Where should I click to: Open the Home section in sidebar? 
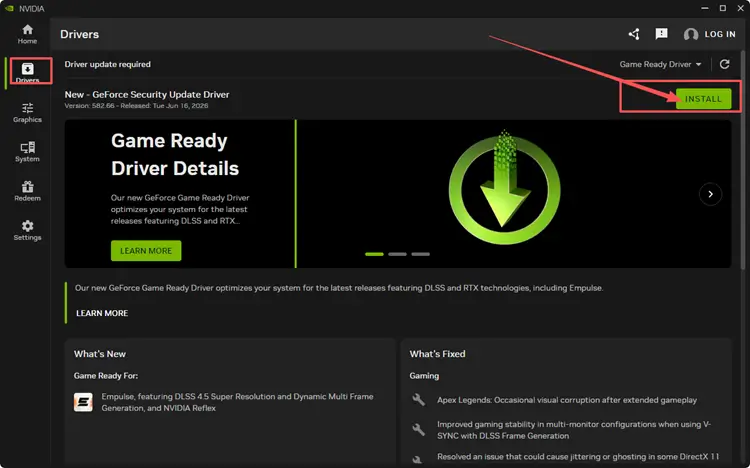click(x=27, y=34)
